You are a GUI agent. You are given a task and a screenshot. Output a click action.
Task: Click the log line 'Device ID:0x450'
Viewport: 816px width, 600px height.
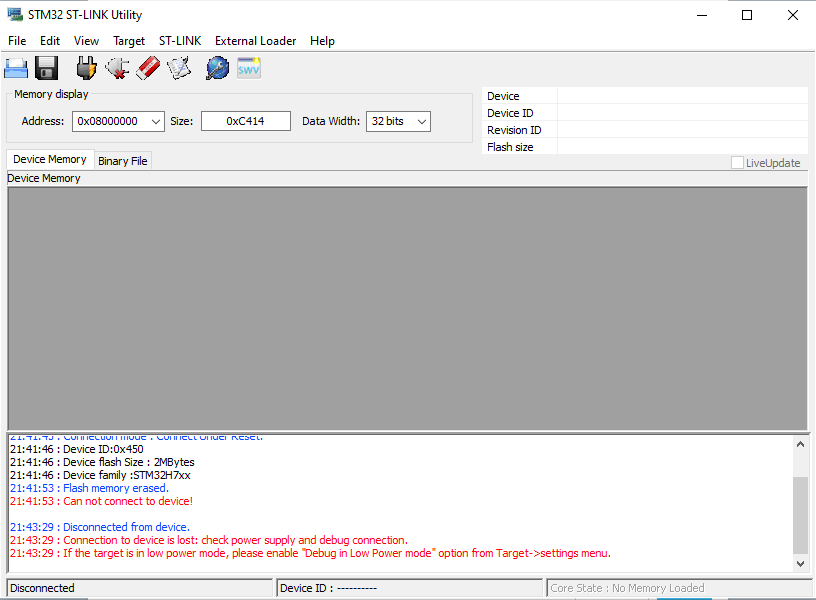[x=76, y=449]
